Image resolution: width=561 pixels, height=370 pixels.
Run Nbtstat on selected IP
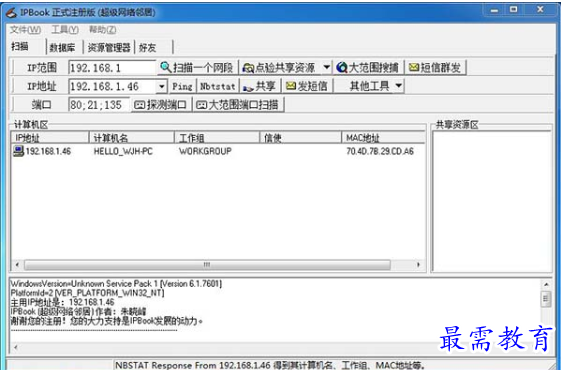tap(218, 86)
